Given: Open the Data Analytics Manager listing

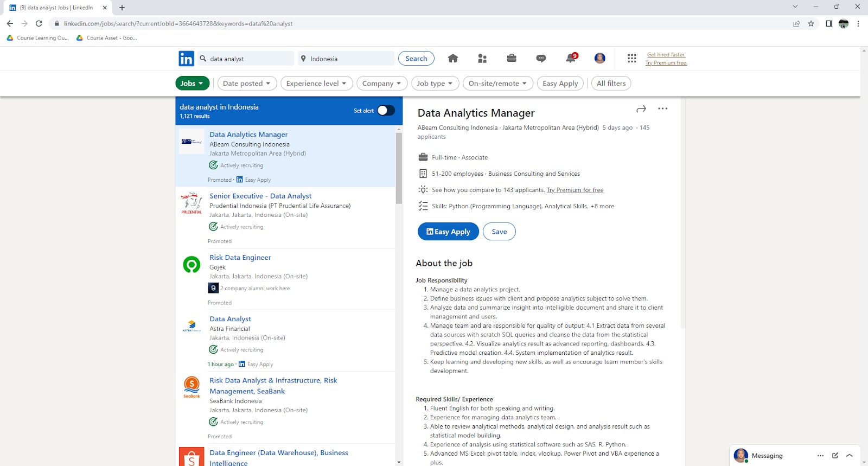Looking at the screenshot, I should point(248,135).
